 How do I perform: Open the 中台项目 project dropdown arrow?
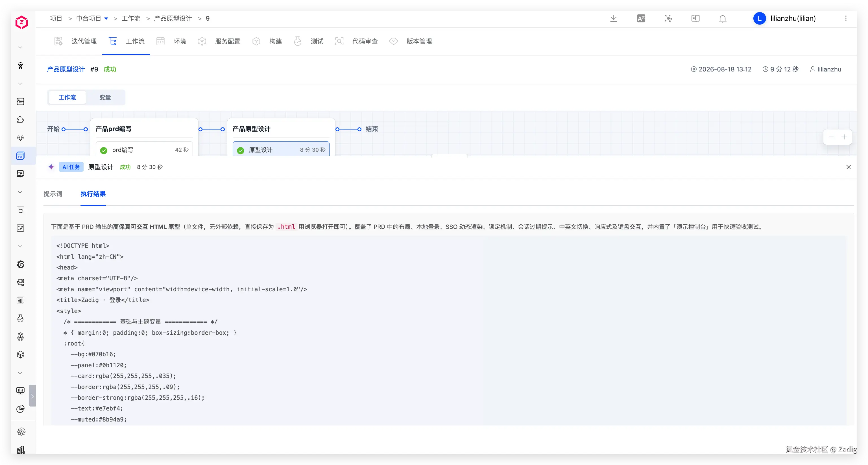[x=106, y=19]
